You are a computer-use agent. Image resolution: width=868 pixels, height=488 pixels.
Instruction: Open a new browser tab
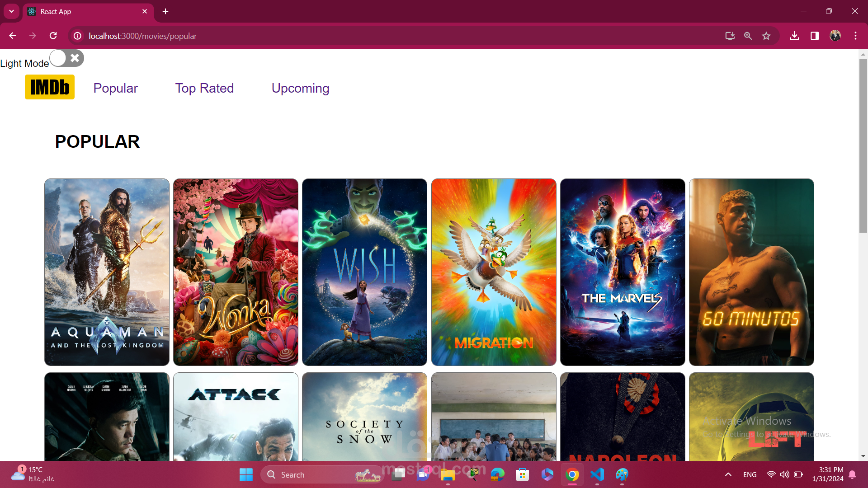[x=165, y=11]
